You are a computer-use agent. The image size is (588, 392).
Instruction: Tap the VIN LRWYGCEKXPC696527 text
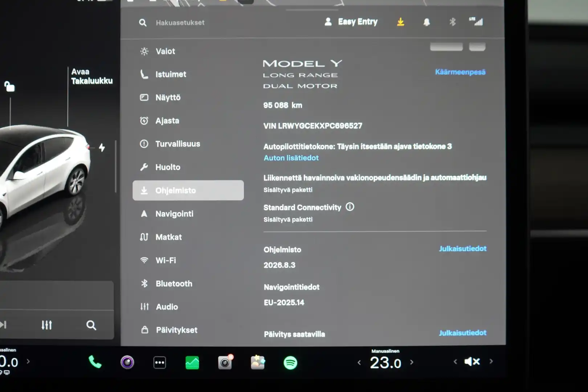click(313, 126)
